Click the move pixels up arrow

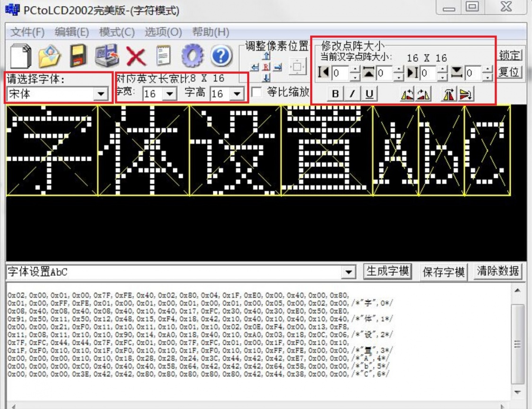coord(266,57)
